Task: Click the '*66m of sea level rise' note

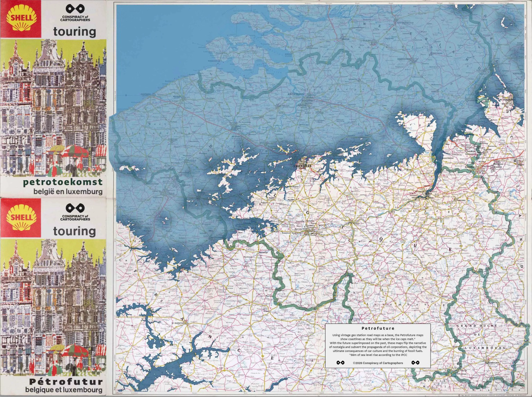Action: coord(378,355)
